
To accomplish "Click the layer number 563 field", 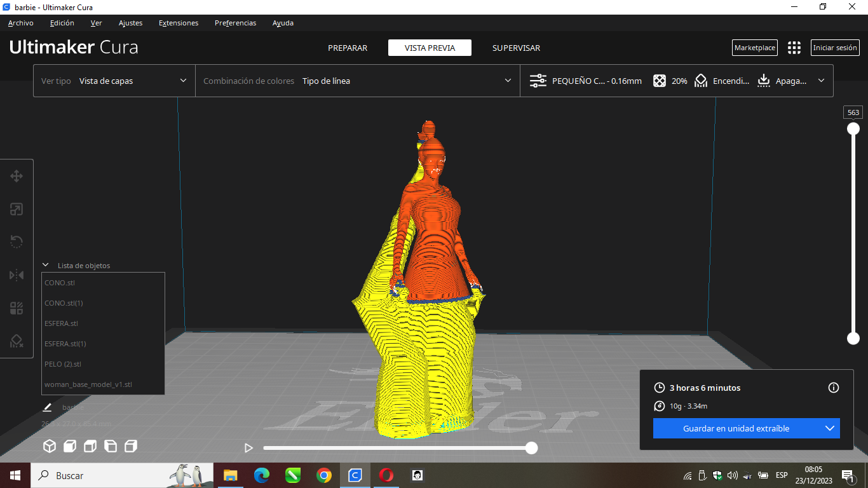I will pyautogui.click(x=853, y=112).
